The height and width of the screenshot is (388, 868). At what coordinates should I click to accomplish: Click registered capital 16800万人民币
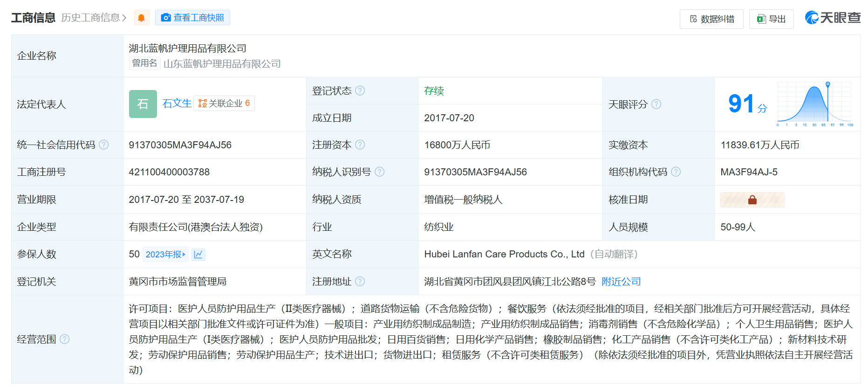(457, 145)
